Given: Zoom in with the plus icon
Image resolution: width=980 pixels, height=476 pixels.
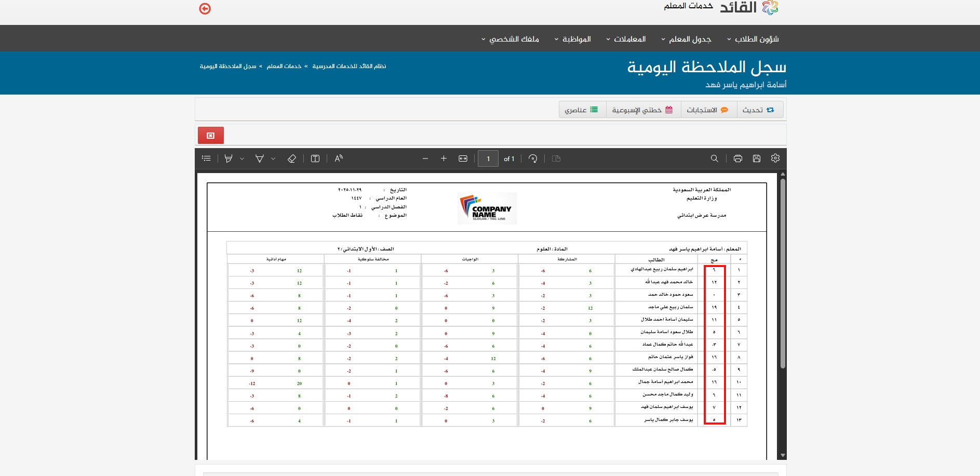Looking at the screenshot, I should 444,158.
